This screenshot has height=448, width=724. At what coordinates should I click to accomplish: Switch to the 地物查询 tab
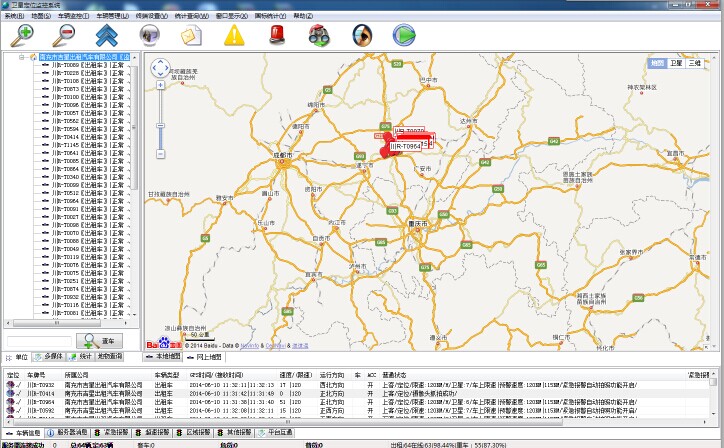(109, 357)
